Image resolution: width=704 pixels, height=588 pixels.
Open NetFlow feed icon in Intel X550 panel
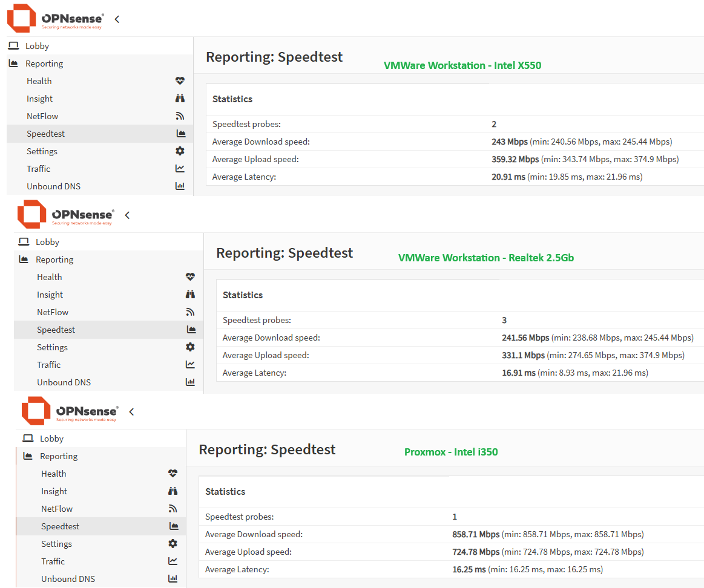180,116
